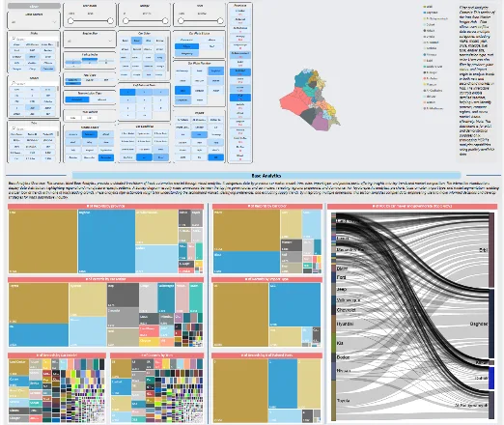Click the largest gold tile in the province treemap
This screenshot has height=425, width=504.
pos(42,241)
